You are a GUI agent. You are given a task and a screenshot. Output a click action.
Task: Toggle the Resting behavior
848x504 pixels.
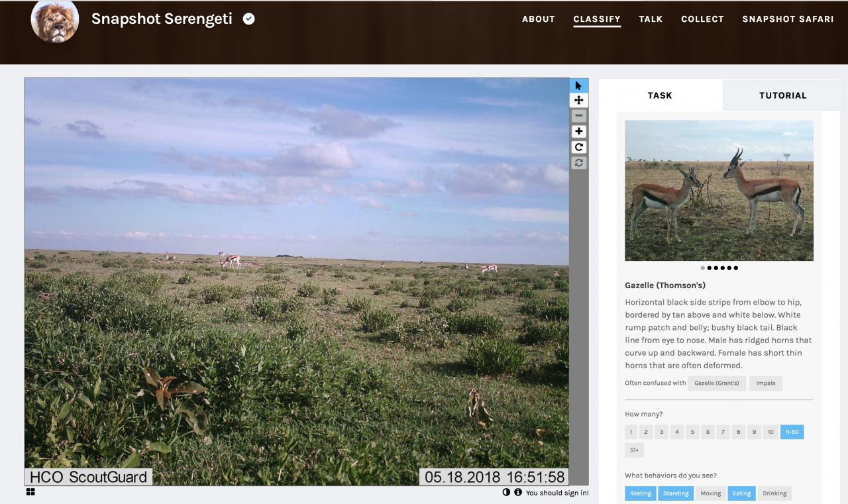(641, 493)
